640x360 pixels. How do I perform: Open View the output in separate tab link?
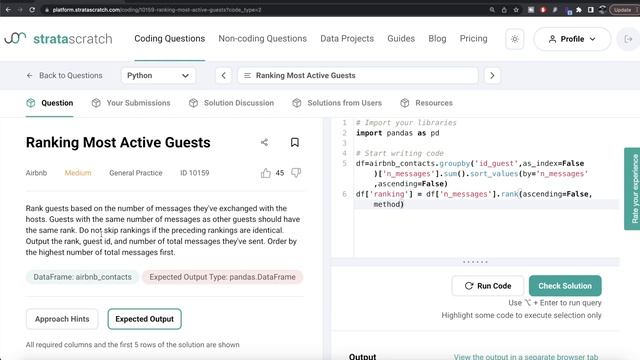coord(526,357)
